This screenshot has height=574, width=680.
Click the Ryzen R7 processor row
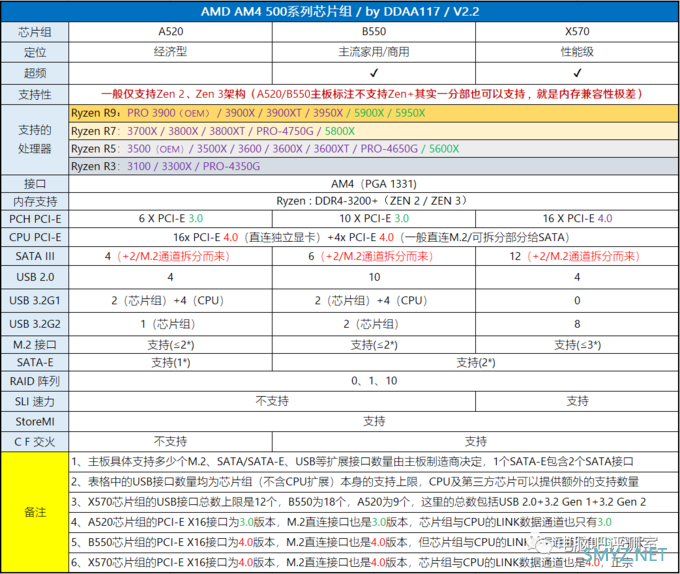pos(373,131)
